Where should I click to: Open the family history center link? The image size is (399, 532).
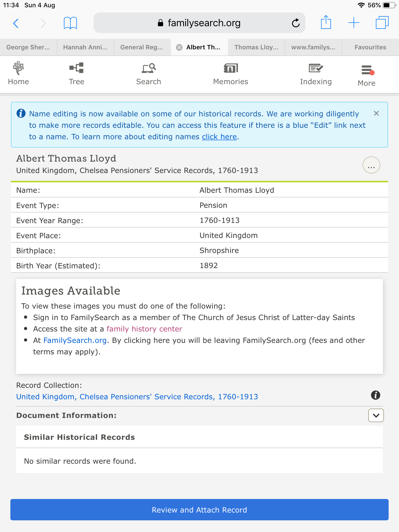pyautogui.click(x=144, y=329)
